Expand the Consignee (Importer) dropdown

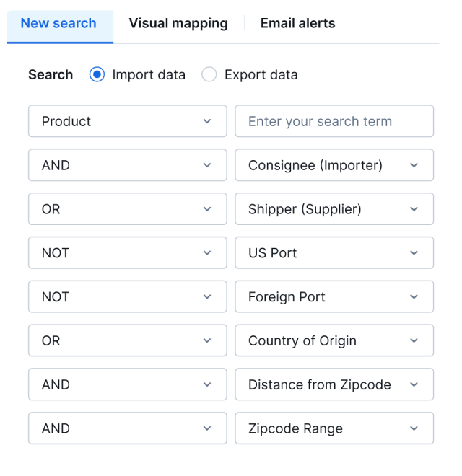[x=334, y=165]
